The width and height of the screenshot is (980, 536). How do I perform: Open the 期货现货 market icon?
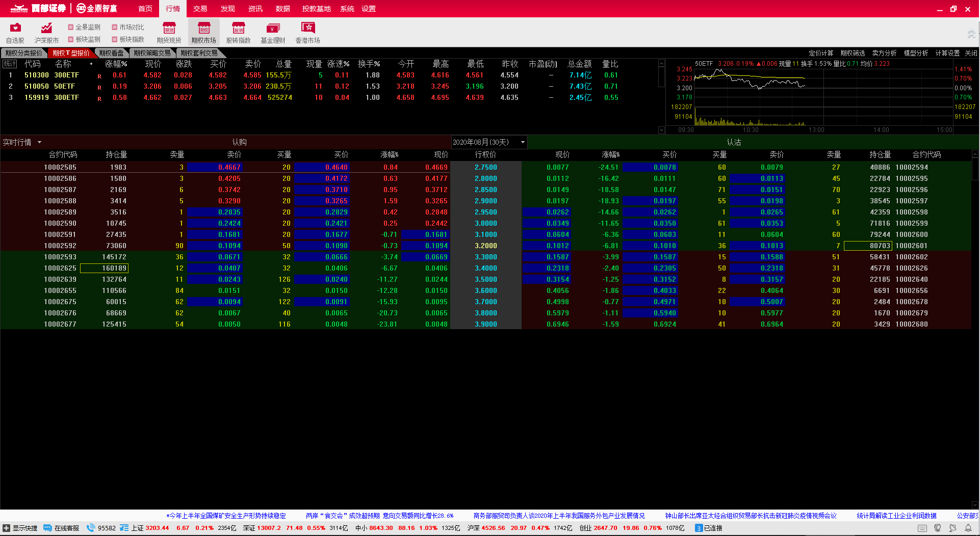[x=169, y=29]
